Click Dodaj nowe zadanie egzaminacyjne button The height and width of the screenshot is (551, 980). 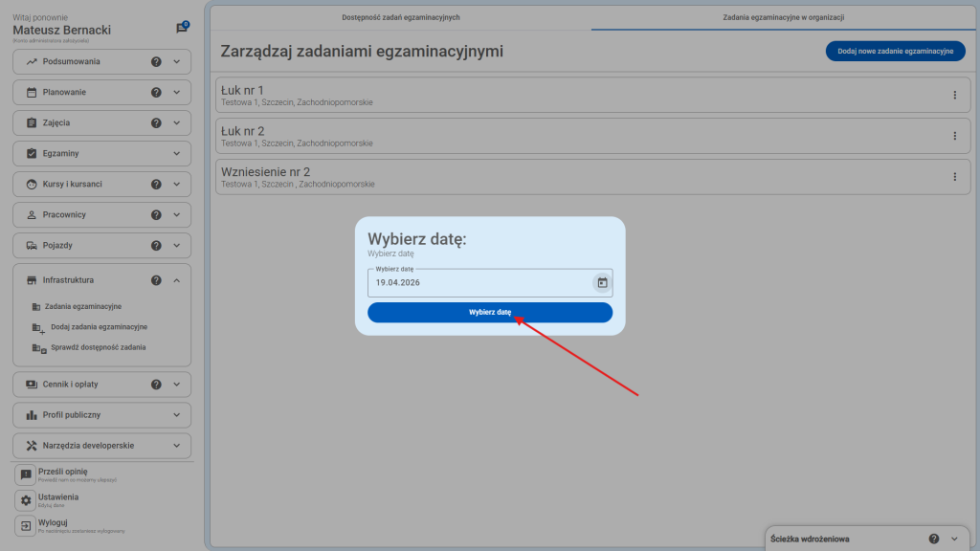[x=895, y=52]
